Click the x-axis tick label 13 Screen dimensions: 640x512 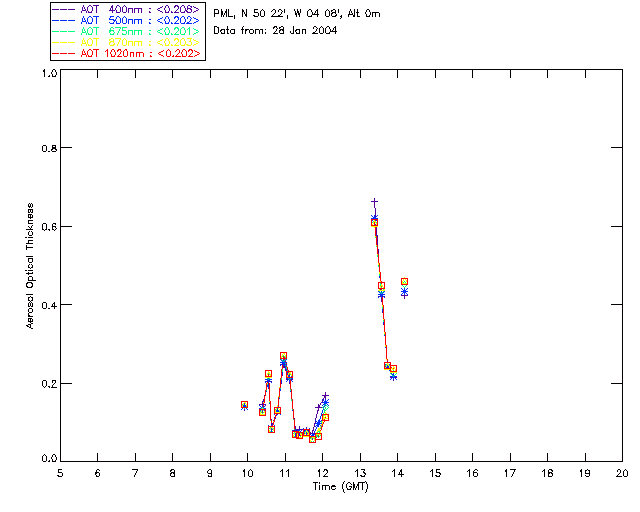click(x=360, y=473)
